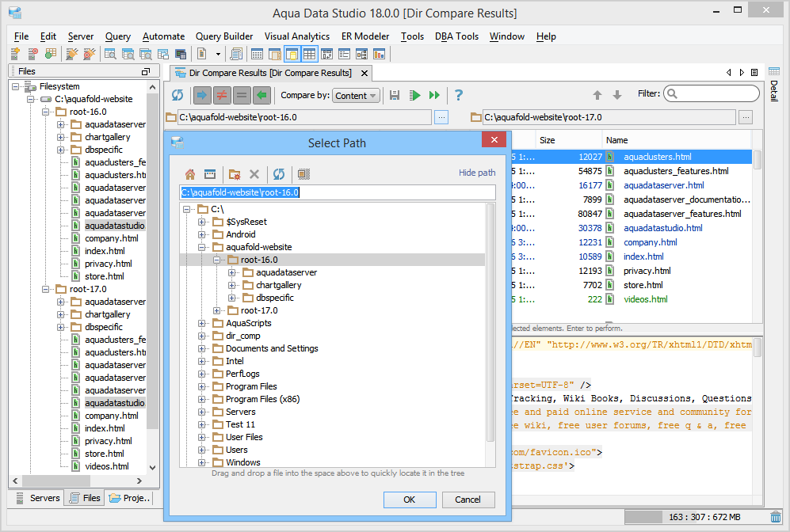
Task: Open the Visual Analytics menu
Action: click(x=297, y=36)
